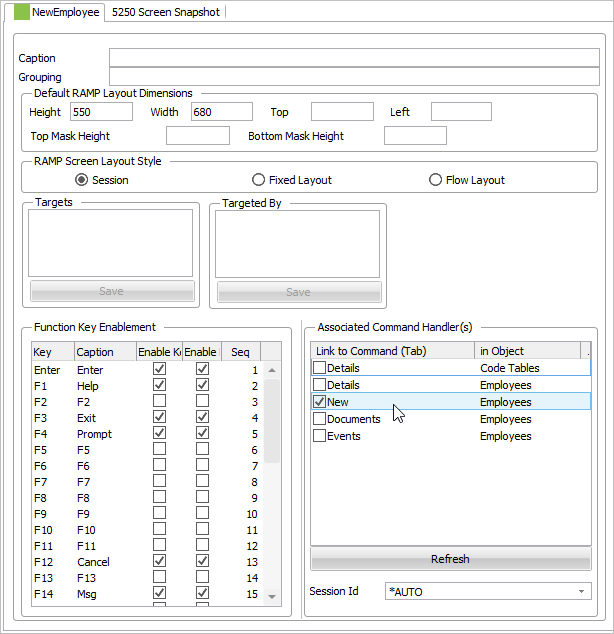This screenshot has height=634, width=614.
Task: Check the Events command checkbox
Action: [319, 435]
